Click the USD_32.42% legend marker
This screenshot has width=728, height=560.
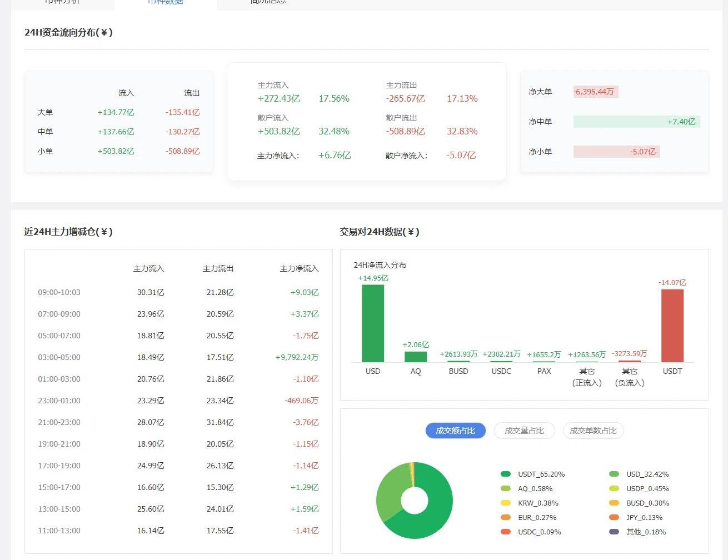pos(614,474)
